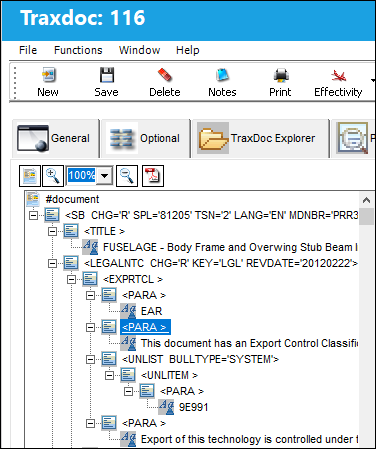Collapse the last PARA node above Export text
Image resolution: width=376 pixels, height=449 pixels.
coord(90,424)
